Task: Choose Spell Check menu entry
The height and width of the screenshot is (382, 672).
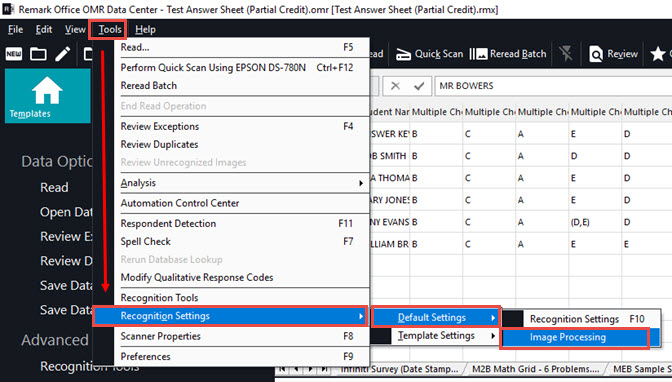Action: tap(241, 241)
